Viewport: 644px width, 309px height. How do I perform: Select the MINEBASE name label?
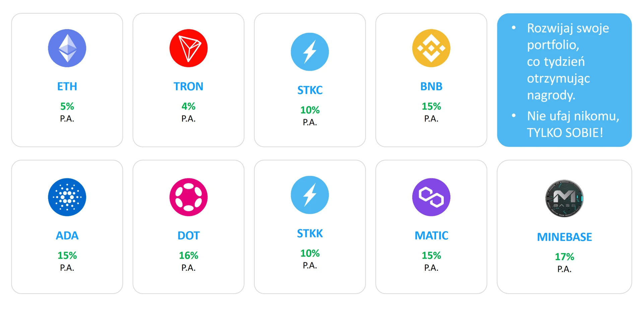click(x=565, y=237)
